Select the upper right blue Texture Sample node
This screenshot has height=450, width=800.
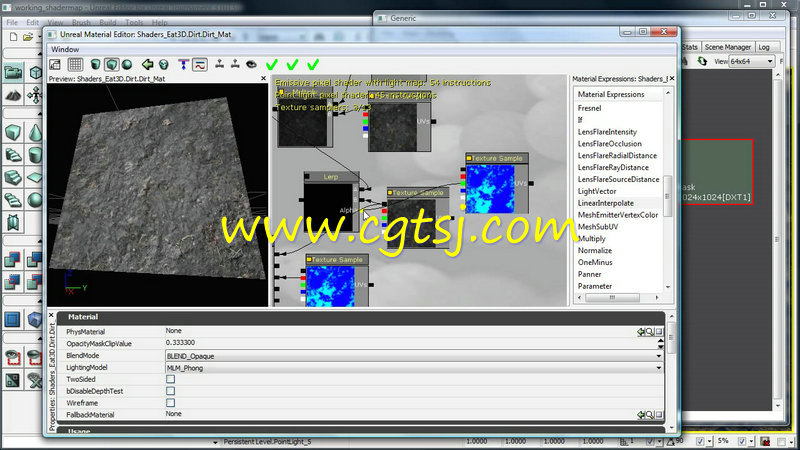tap(496, 184)
